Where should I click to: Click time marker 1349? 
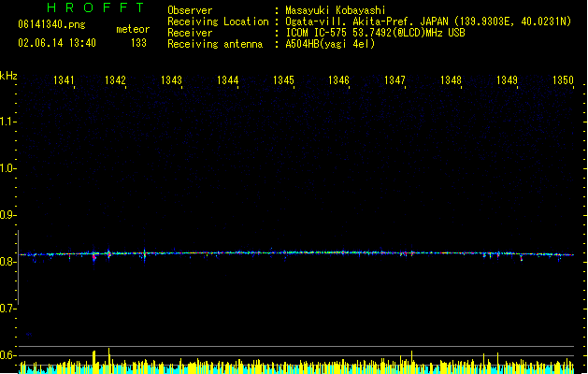pos(507,80)
